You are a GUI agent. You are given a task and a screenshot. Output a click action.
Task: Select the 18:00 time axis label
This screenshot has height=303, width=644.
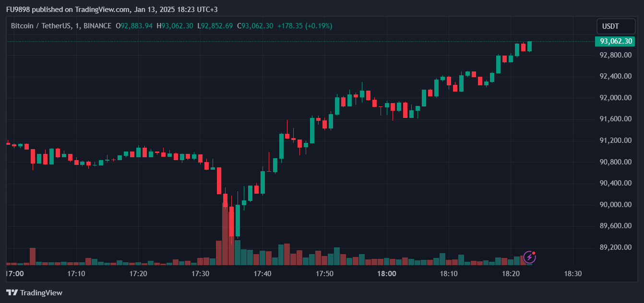pyautogui.click(x=386, y=274)
